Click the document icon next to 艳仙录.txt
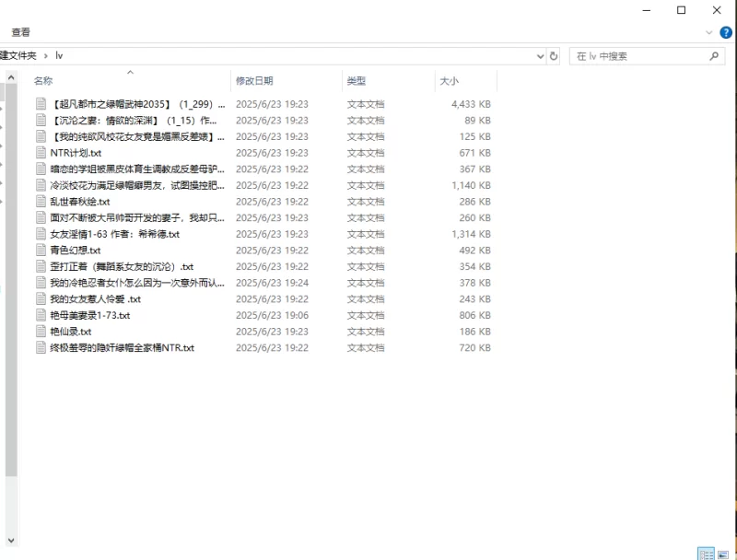The image size is (737, 560). click(41, 332)
